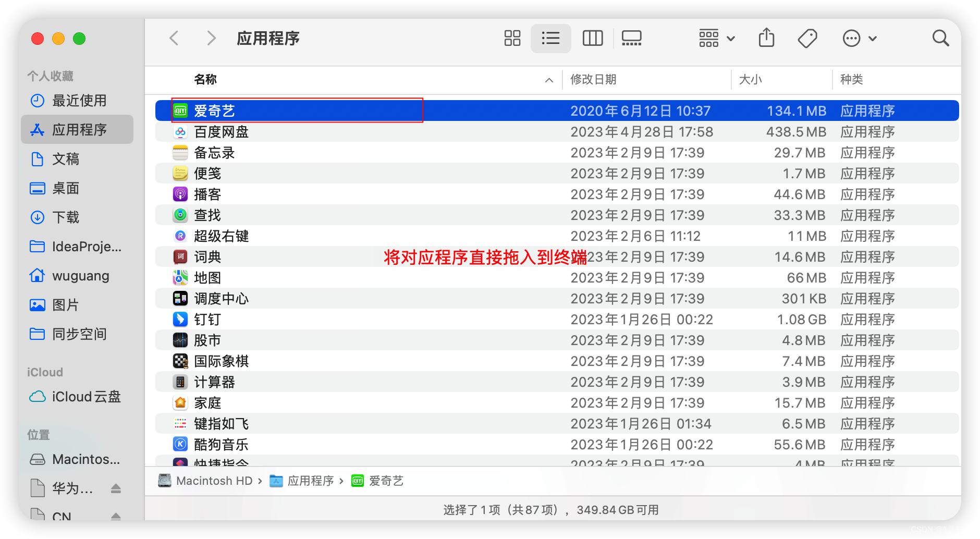Sort by the 种类 column header
The image size is (980, 539).
pos(851,79)
